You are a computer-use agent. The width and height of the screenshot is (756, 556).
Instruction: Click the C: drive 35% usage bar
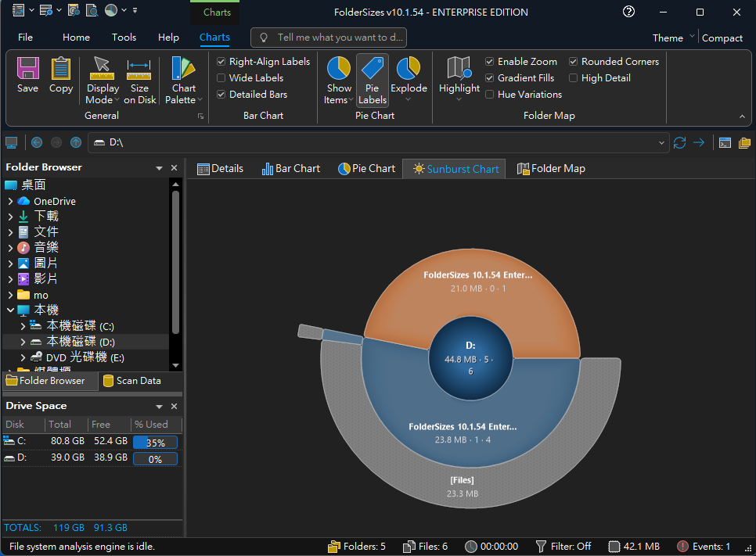coord(155,443)
